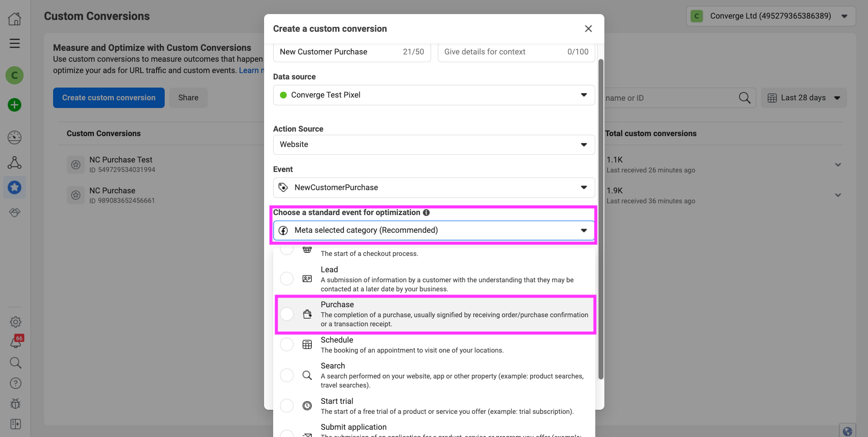
Task: Open the partner integrations handshake icon
Action: (15, 212)
